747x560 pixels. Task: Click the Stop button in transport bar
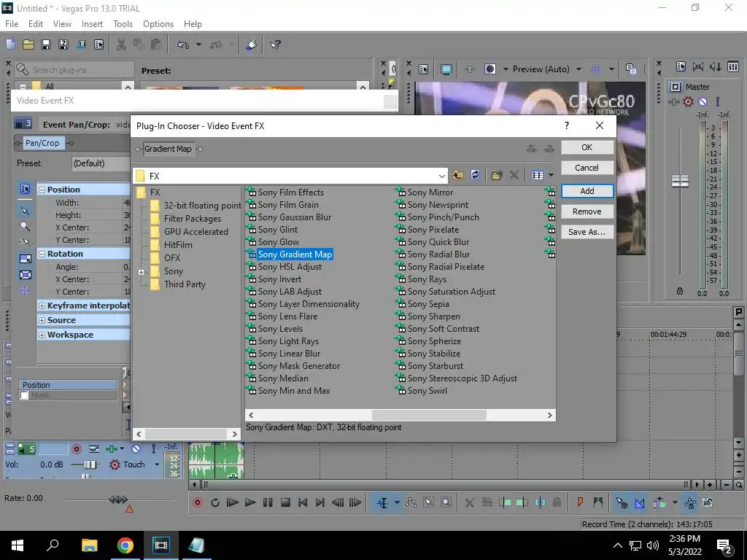tap(285, 502)
